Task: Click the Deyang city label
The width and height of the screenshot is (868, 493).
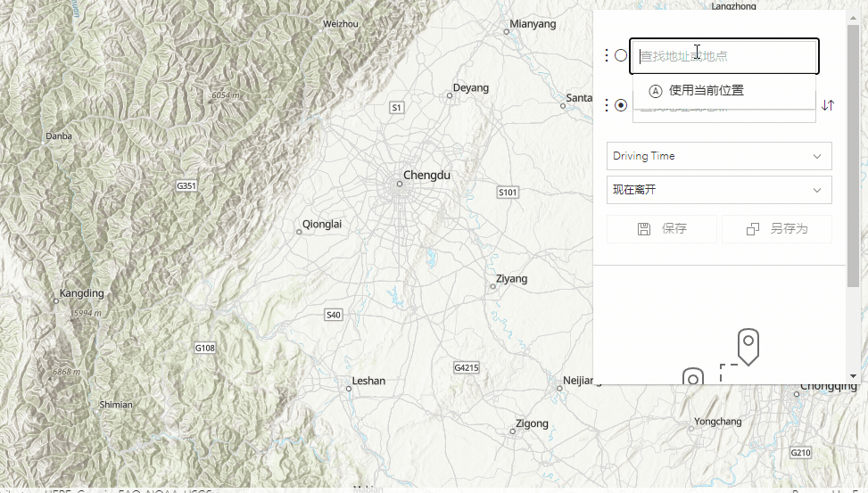Action: (x=470, y=87)
